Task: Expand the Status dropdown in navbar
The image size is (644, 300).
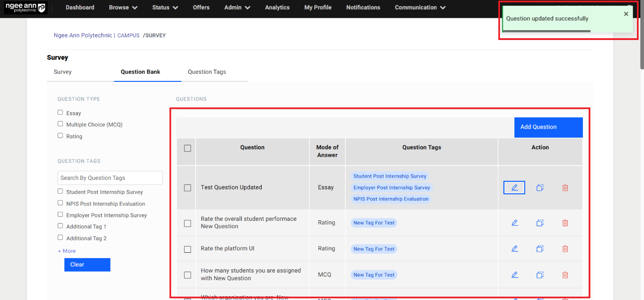Action: [x=165, y=8]
